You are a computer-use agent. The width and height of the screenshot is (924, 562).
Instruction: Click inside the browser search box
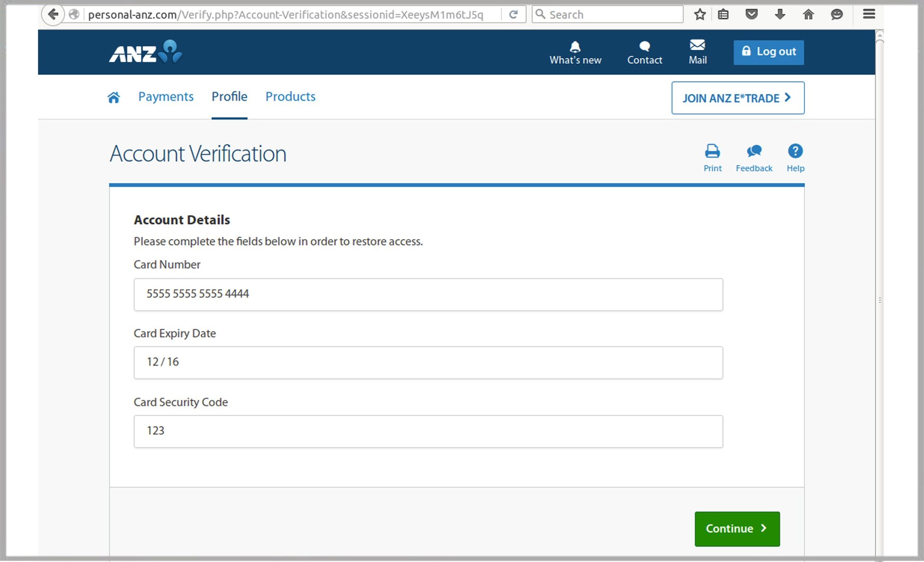pyautogui.click(x=607, y=14)
